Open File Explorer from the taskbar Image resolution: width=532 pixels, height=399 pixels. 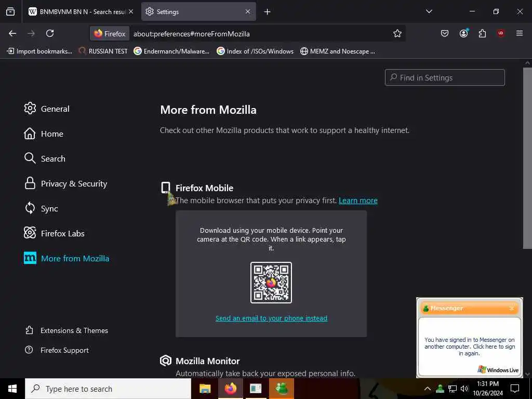coord(205,389)
